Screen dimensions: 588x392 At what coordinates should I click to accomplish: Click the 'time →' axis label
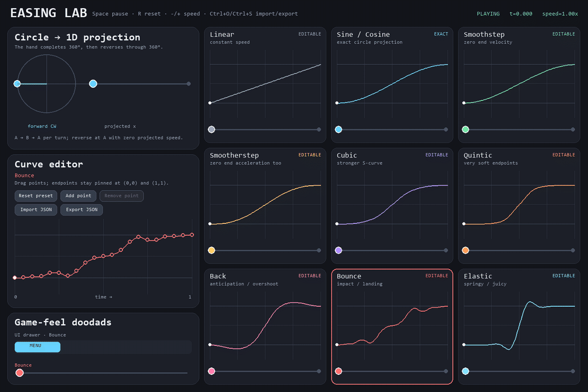coord(103,297)
